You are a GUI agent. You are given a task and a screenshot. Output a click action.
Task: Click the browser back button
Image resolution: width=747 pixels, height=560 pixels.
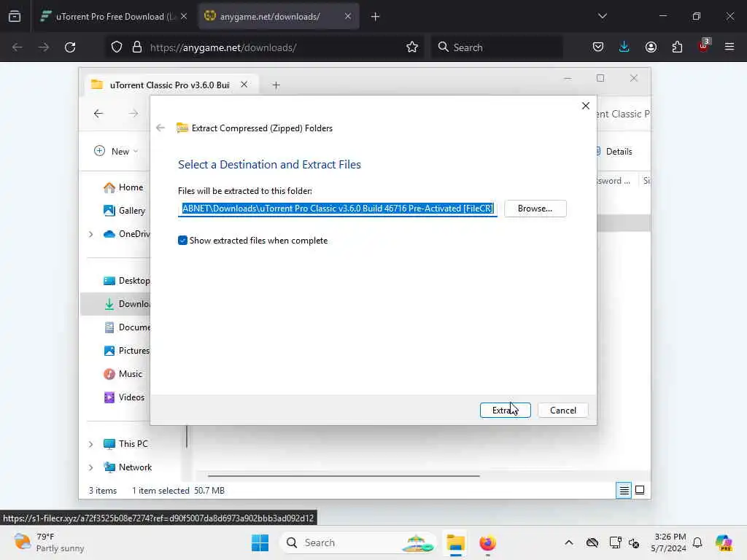click(x=18, y=47)
